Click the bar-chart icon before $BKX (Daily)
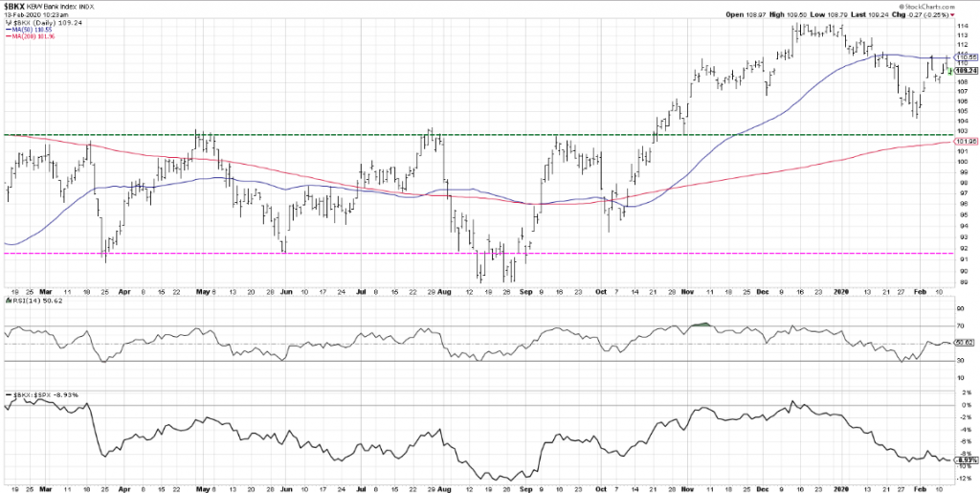 [x=8, y=22]
